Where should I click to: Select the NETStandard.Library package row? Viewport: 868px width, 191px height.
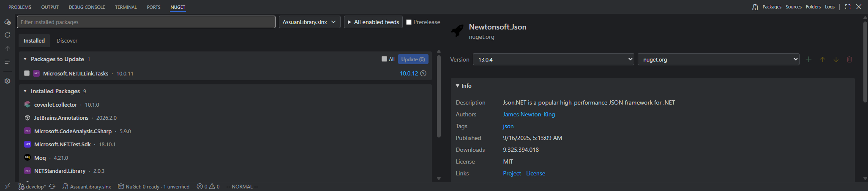(x=225, y=171)
